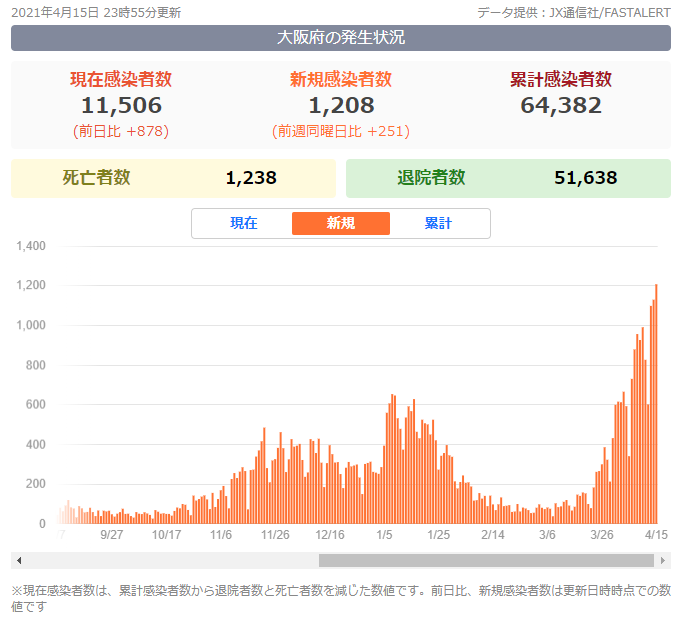Click the 11/26 date label on x-axis
This screenshot has width=692, height=629.
click(275, 535)
